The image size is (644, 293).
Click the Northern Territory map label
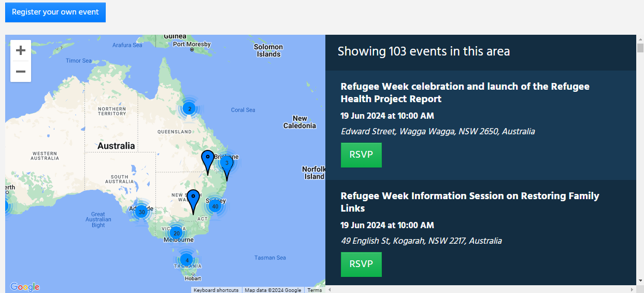[112, 111]
